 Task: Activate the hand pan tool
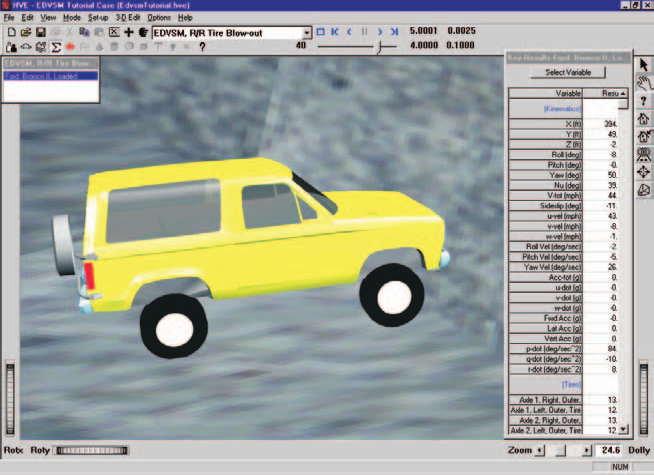coord(644,83)
